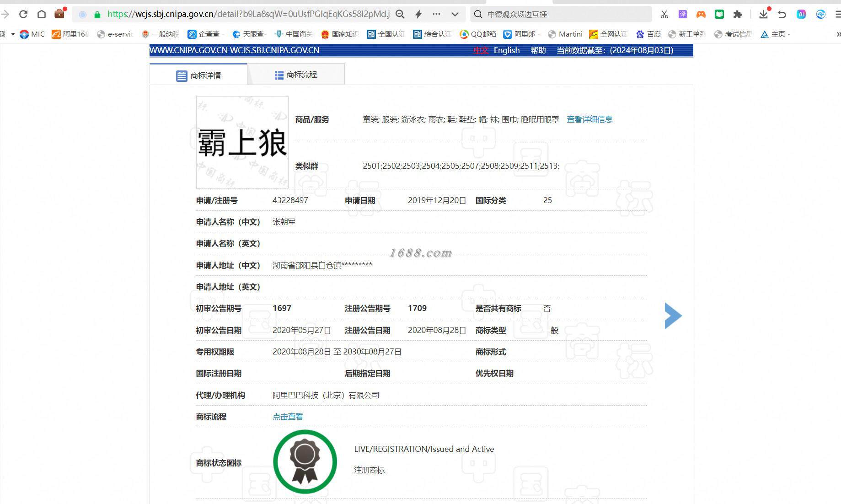Screen dimensions: 841x504
Task: Switch site language to 中文
Action: pyautogui.click(x=481, y=50)
